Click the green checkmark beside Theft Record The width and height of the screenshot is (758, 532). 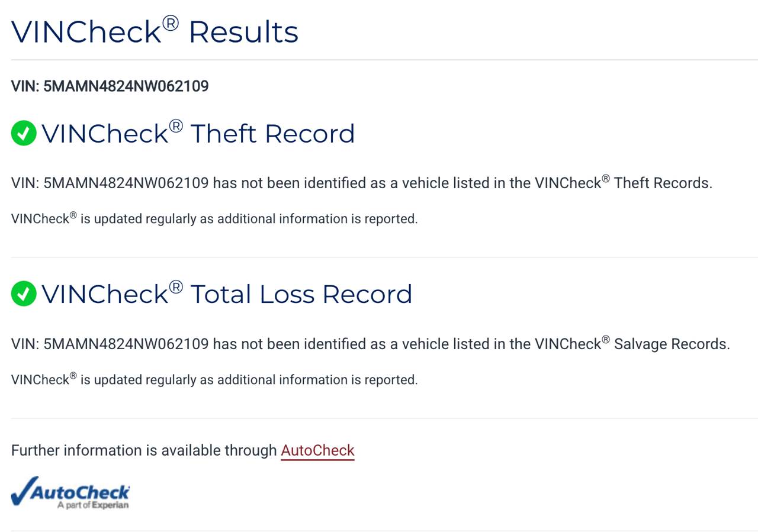click(x=24, y=133)
